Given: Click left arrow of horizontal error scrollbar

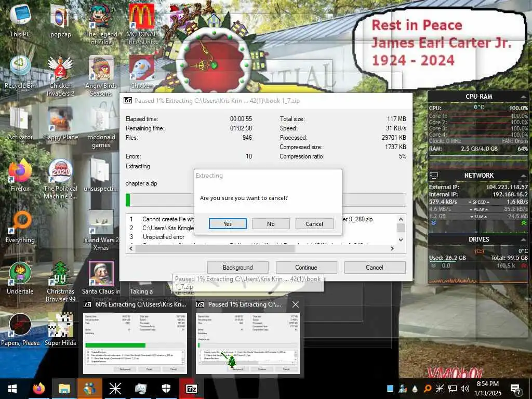Looking at the screenshot, I should [131, 248].
